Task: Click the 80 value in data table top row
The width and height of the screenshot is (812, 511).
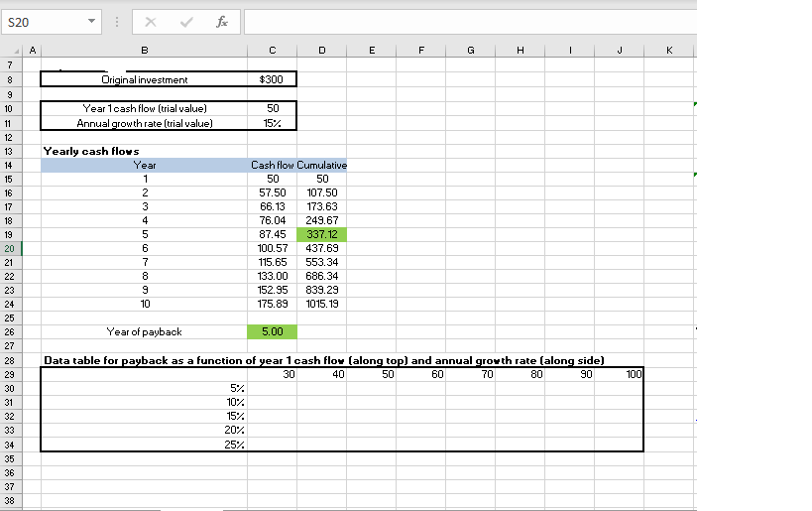Action: (x=521, y=375)
